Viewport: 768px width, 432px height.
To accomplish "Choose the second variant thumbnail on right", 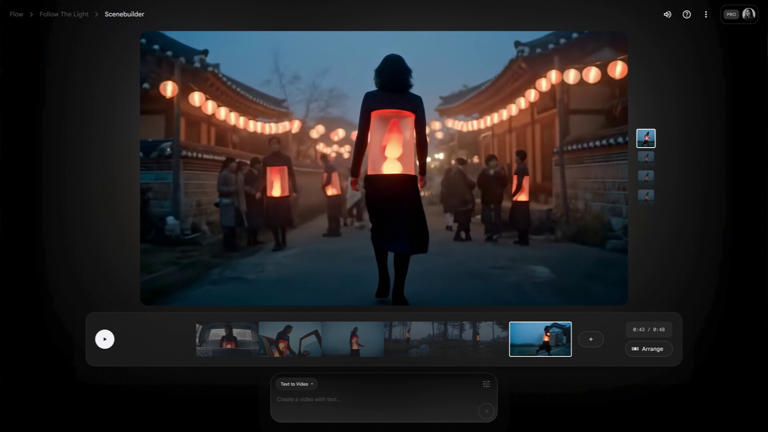I will tap(646, 157).
